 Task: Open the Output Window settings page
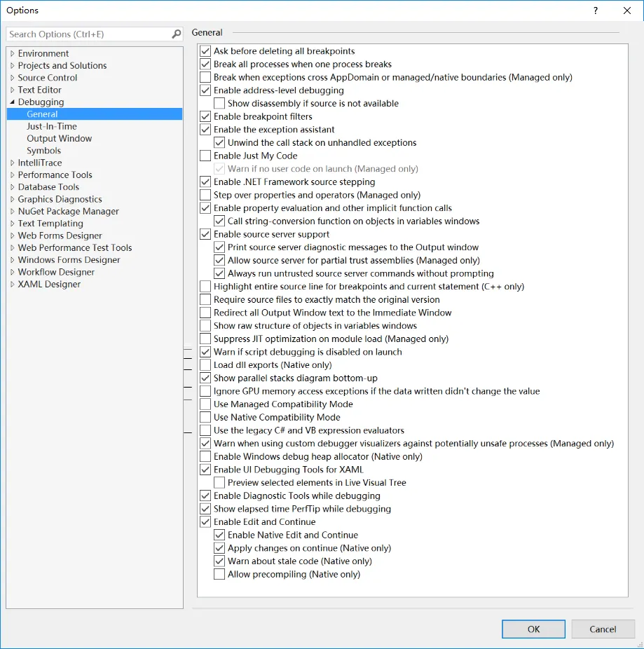59,138
